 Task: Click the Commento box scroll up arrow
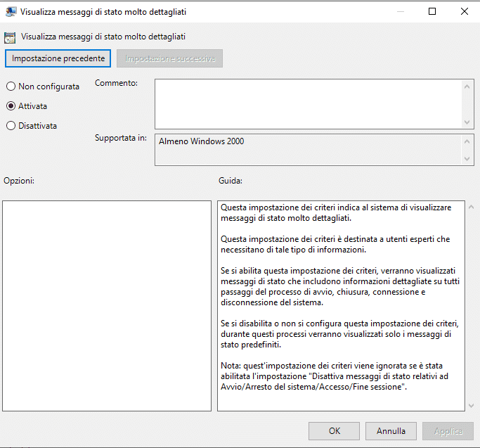click(467, 87)
